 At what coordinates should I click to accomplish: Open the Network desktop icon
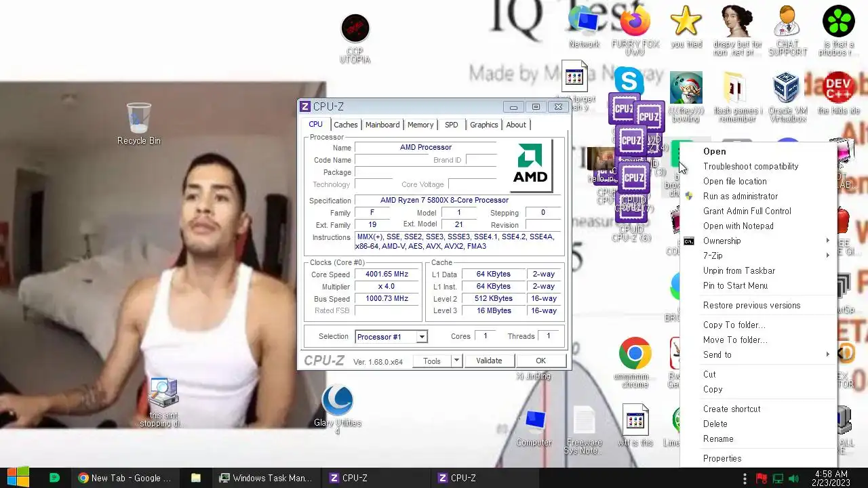click(x=584, y=27)
